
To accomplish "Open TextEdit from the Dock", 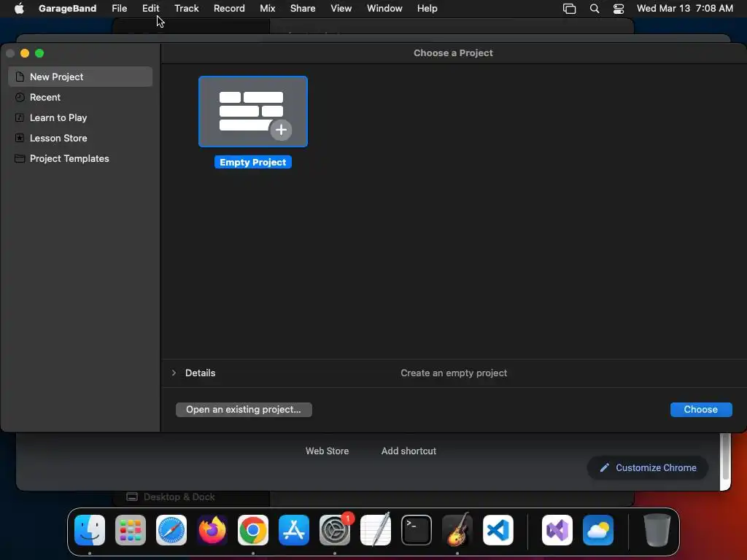I will pos(376,530).
